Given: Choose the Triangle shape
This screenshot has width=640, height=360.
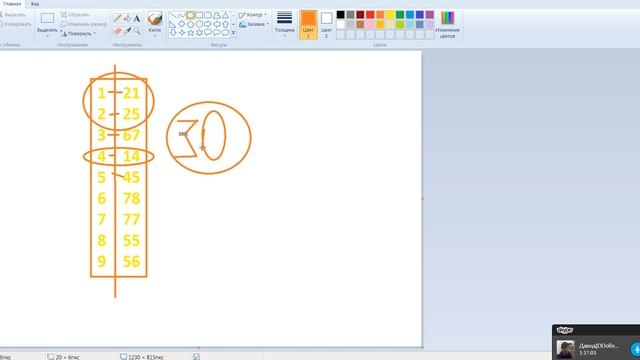Looking at the screenshot, I should pyautogui.click(x=225, y=16).
